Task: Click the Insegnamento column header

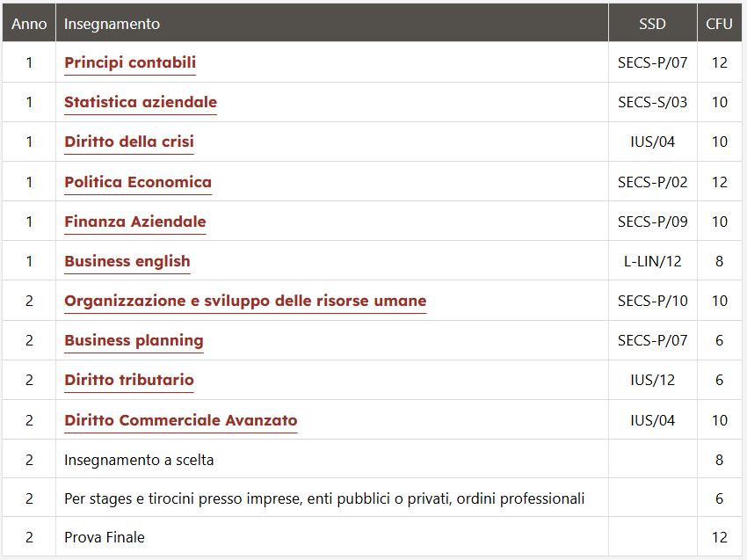Action: pos(112,24)
